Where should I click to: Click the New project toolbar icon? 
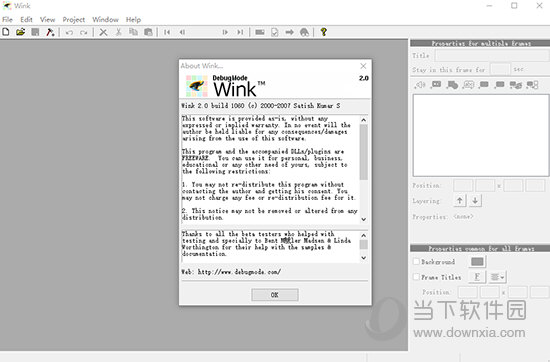6,32
